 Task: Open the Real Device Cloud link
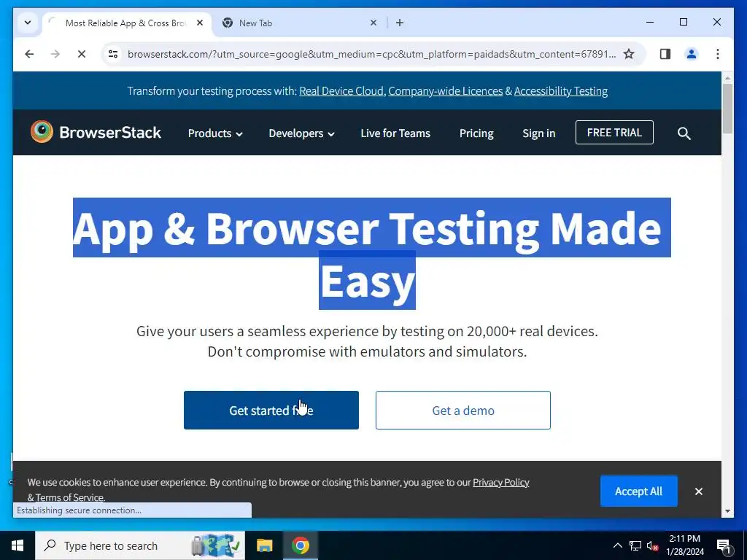point(341,91)
